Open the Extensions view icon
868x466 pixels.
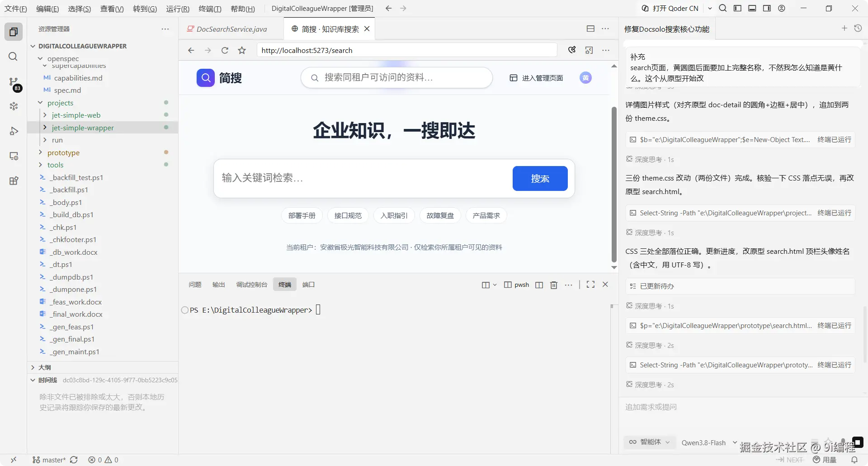pos(14,181)
